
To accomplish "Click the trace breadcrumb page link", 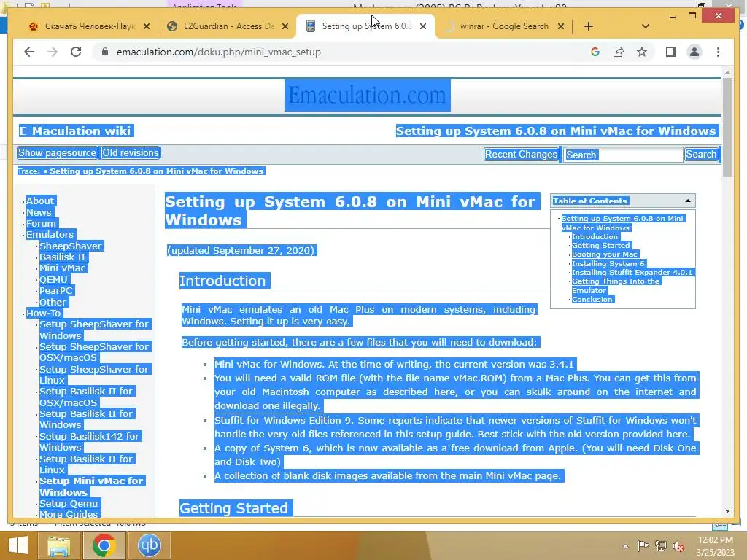I will [x=156, y=171].
